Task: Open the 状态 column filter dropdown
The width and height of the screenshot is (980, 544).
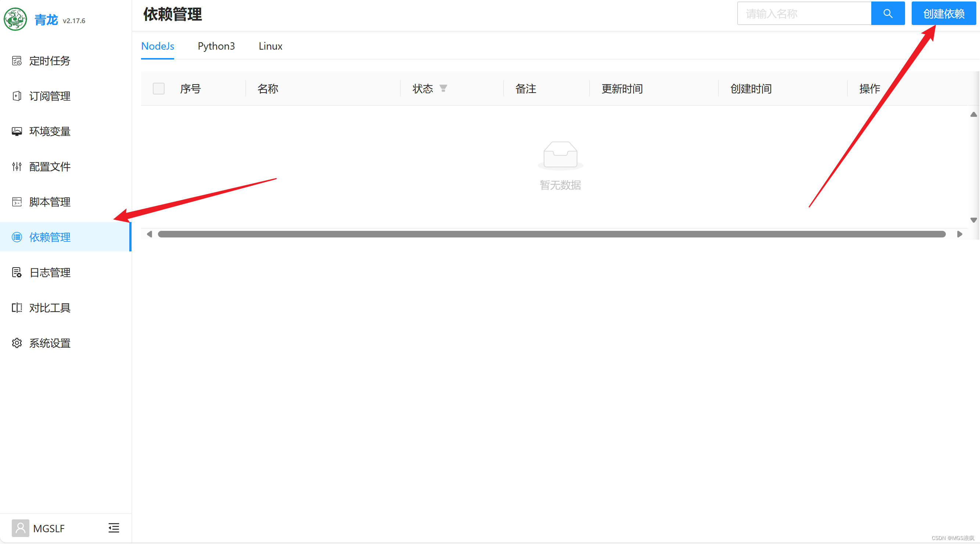Action: tap(443, 89)
